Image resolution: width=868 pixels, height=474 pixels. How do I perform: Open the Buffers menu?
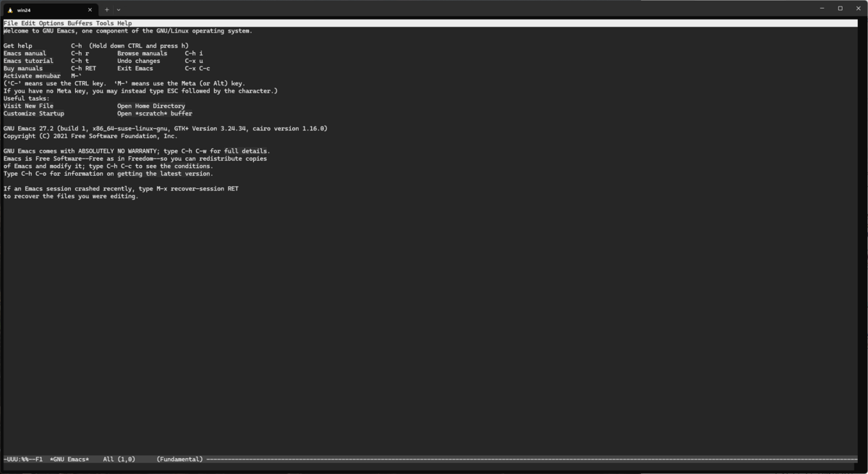tap(80, 23)
